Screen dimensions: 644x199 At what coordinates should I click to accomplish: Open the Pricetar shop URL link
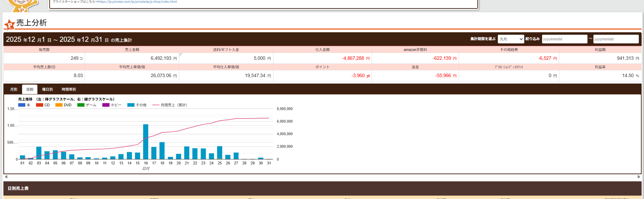pos(137,2)
